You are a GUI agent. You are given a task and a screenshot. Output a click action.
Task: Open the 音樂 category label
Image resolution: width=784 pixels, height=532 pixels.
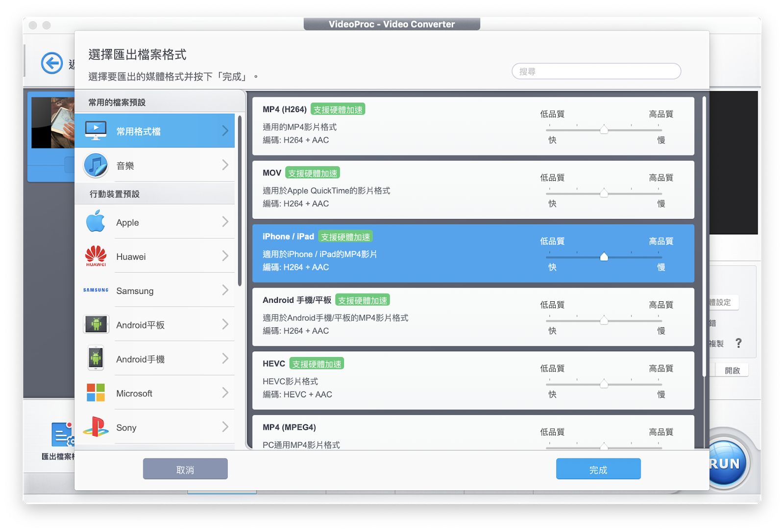(x=125, y=166)
